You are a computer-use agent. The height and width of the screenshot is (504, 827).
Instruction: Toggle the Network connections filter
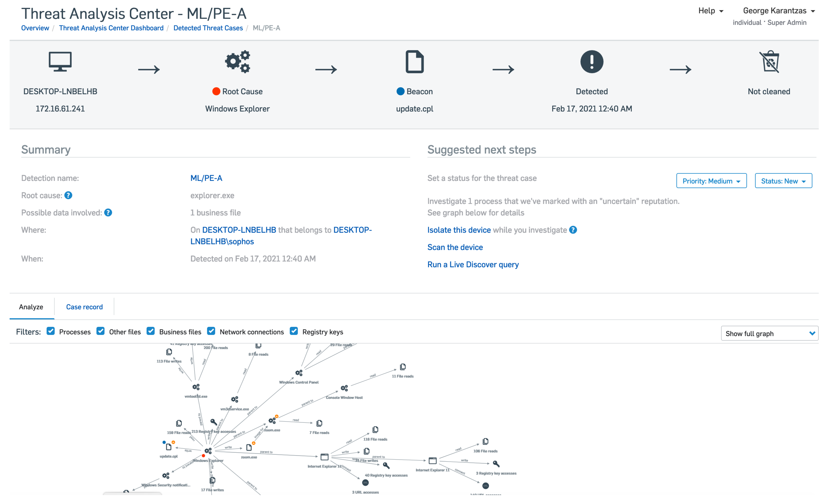pos(211,331)
